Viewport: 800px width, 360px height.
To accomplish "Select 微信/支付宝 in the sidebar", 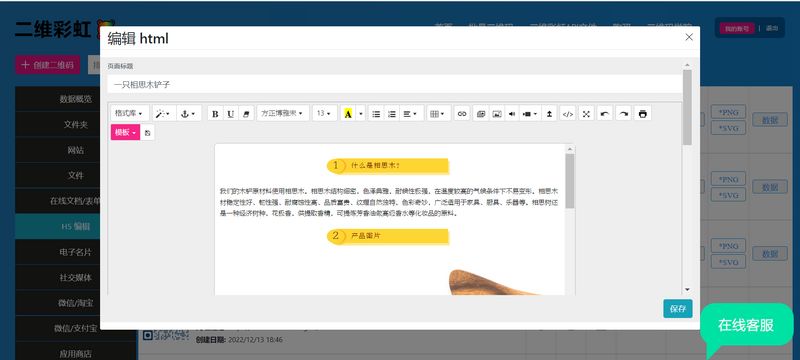I will 76,328.
